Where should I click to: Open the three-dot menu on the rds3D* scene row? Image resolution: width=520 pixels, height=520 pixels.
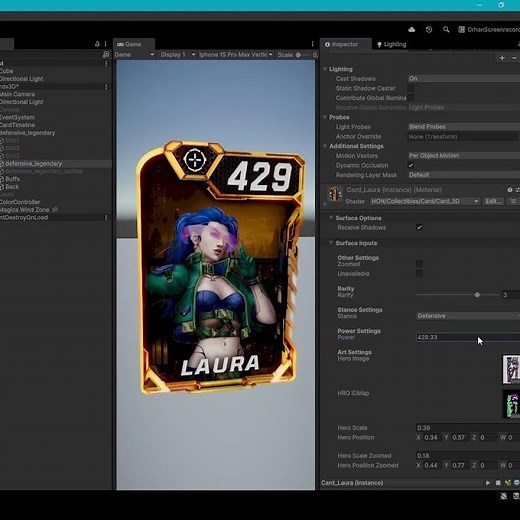click(106, 87)
